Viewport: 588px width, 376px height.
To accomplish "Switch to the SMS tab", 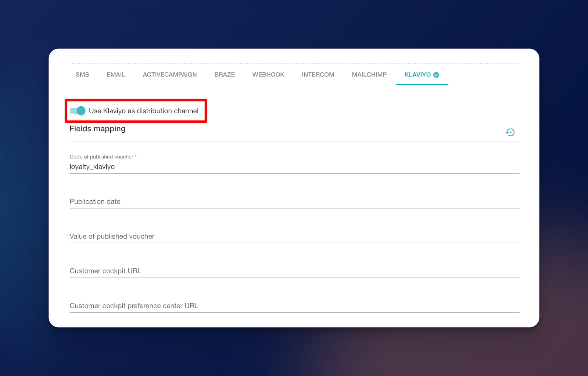I will pos(82,75).
